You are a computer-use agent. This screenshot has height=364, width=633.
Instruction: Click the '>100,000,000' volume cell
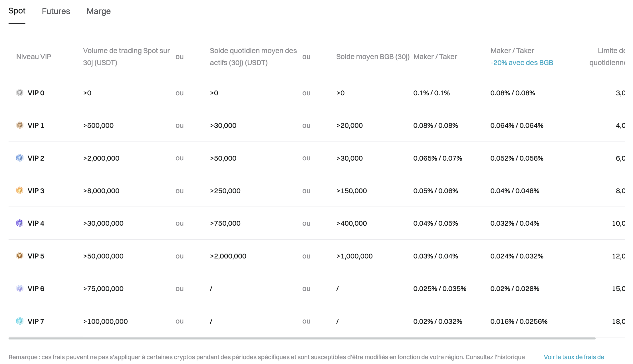coord(106,321)
